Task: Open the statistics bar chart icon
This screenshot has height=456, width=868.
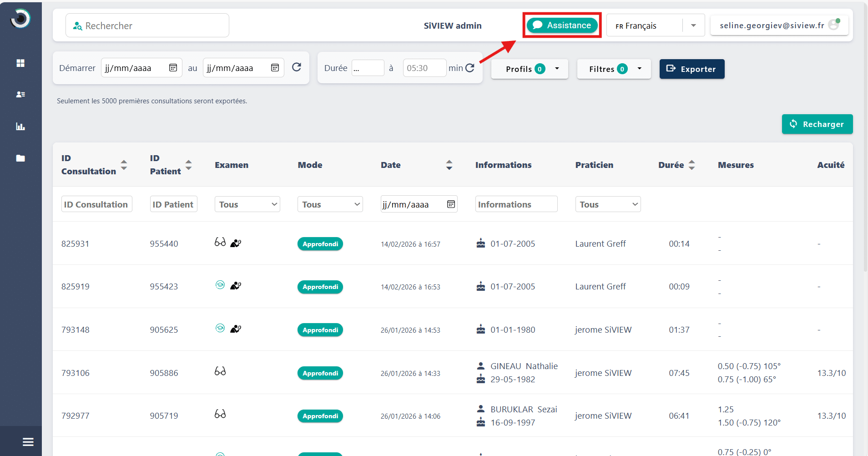Action: (20, 127)
